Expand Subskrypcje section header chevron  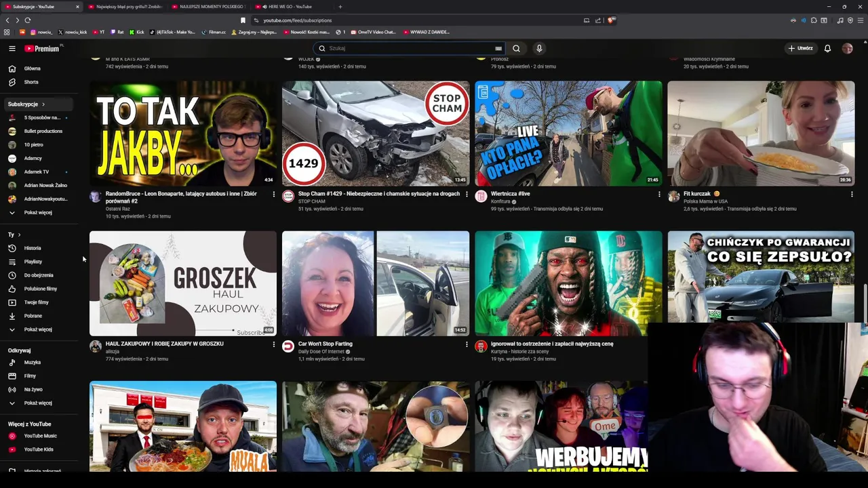[x=43, y=104]
